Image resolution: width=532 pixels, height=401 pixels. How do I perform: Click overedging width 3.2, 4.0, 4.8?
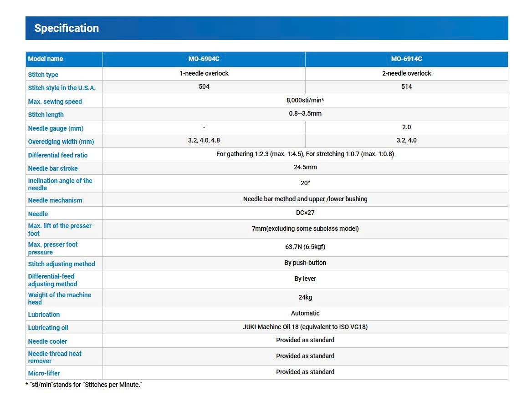point(204,141)
